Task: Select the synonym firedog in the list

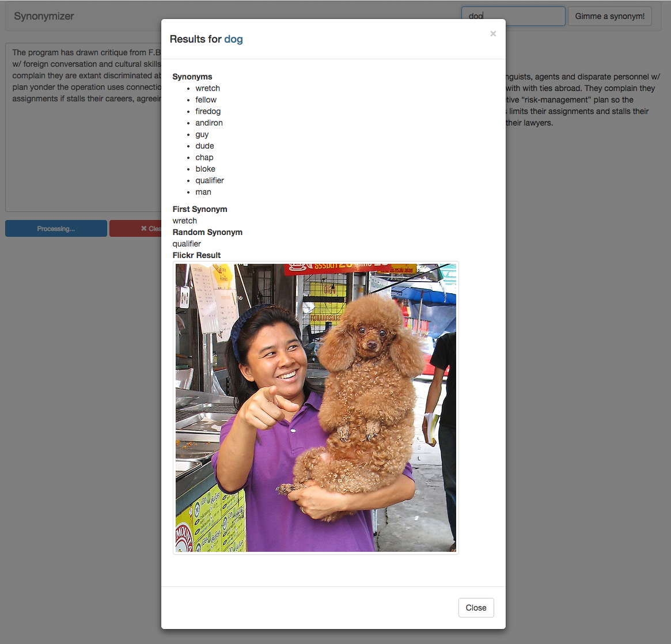Action: click(208, 111)
